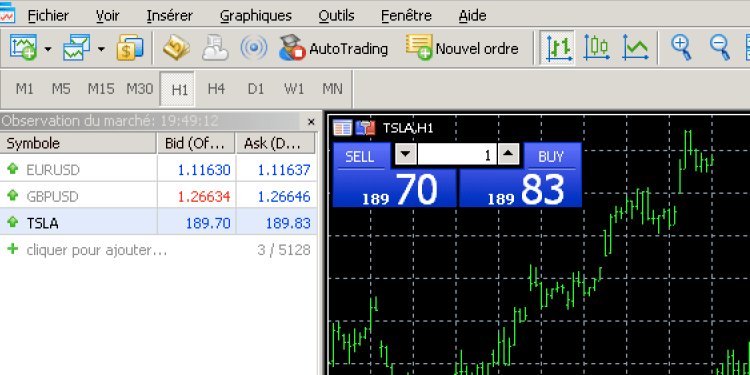Decrease the volume with the down arrow

click(x=405, y=155)
